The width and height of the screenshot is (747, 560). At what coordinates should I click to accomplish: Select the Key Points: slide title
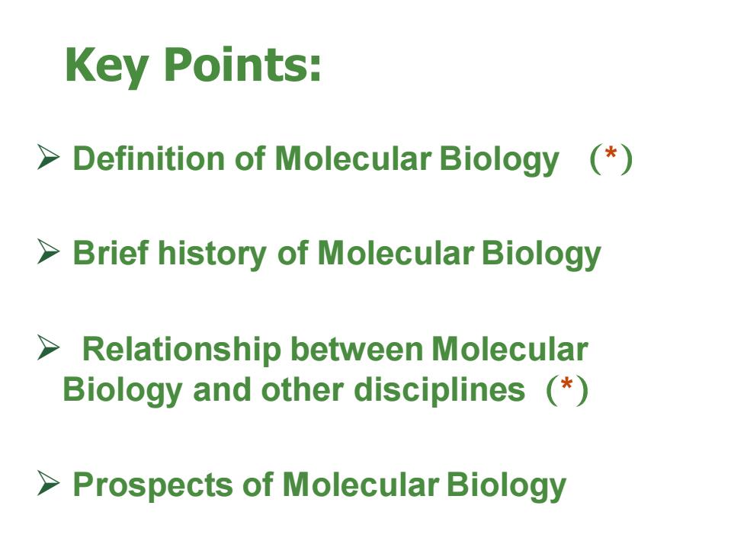tap(193, 67)
